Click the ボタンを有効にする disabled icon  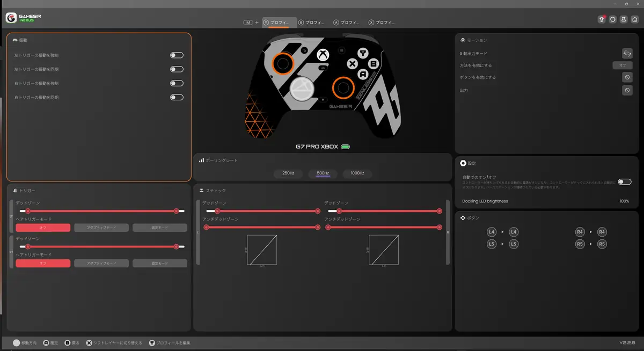[627, 77]
